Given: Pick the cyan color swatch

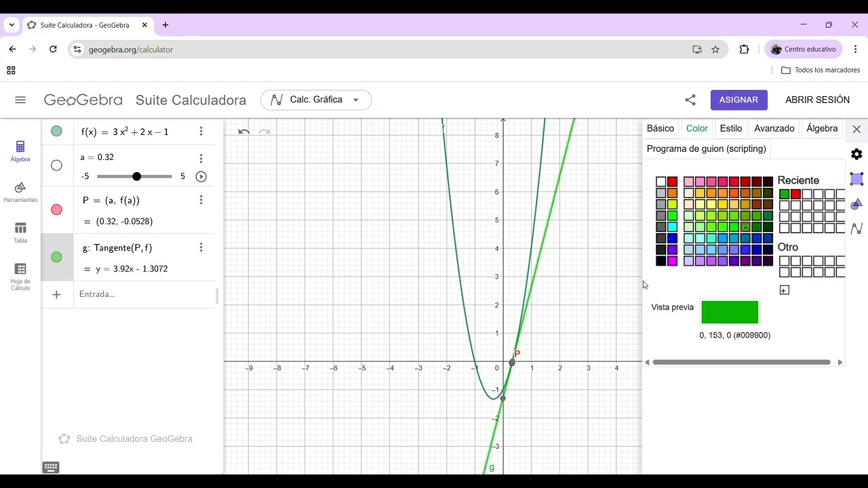Looking at the screenshot, I should click(673, 227).
